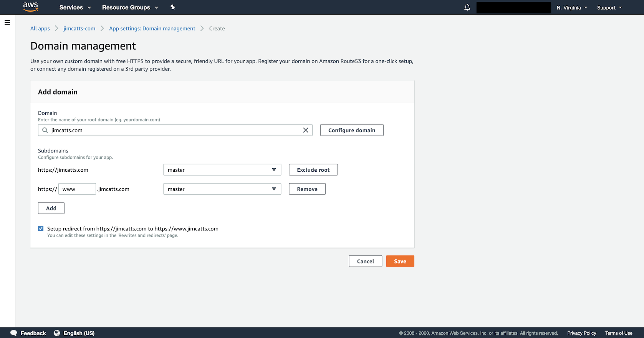
Task: Uncheck the setup redirect checkbox
Action: pos(41,229)
